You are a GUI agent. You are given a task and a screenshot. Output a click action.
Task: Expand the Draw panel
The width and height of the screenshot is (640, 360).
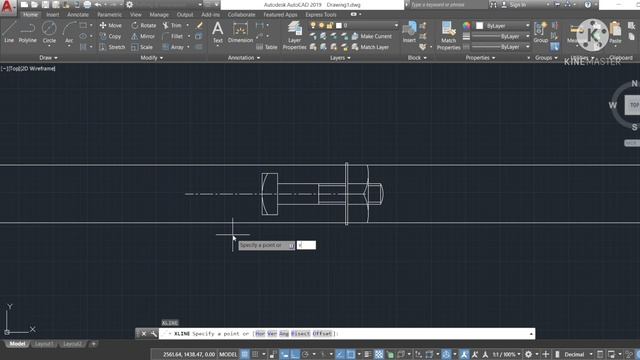pyautogui.click(x=48, y=58)
